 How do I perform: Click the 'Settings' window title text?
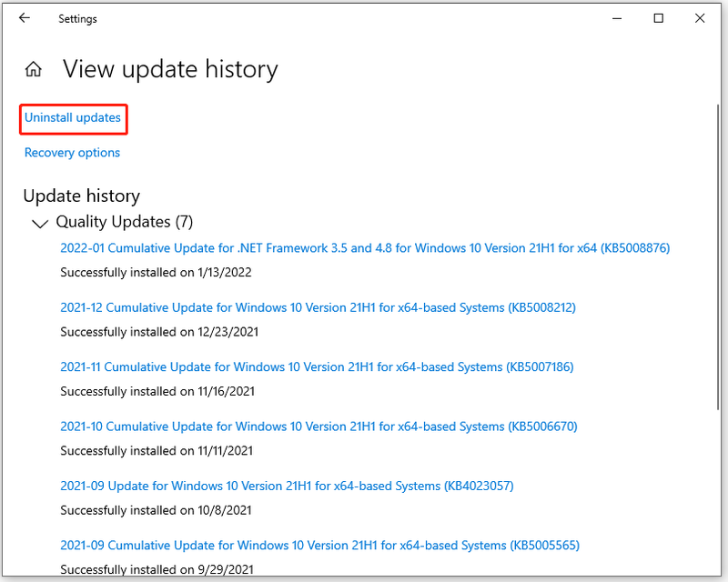tap(77, 19)
